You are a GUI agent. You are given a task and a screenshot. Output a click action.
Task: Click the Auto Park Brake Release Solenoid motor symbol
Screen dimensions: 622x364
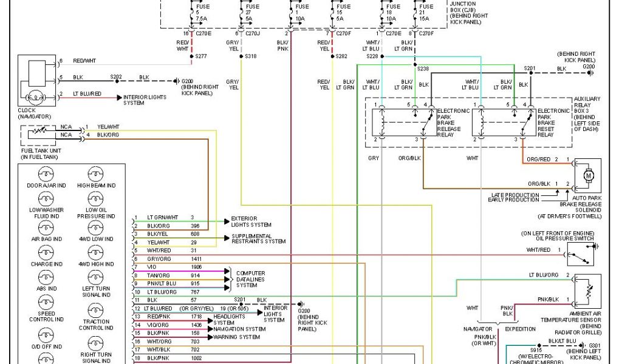point(587,175)
